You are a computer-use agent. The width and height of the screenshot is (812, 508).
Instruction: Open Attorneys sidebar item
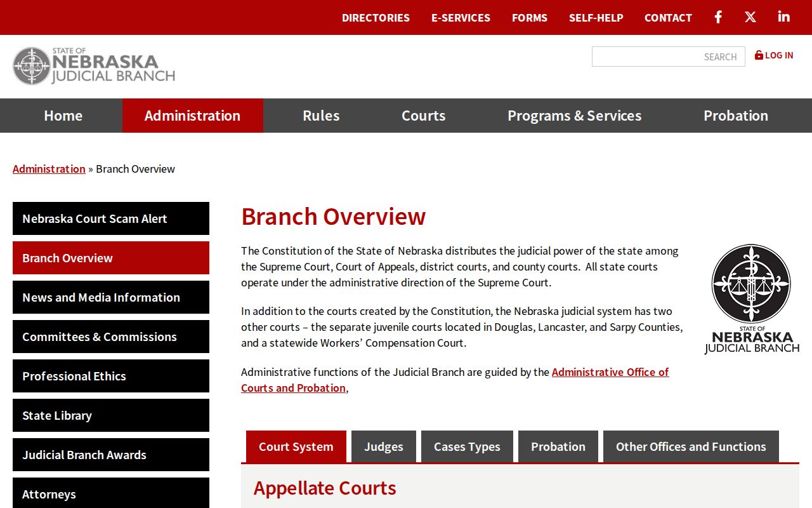click(111, 493)
